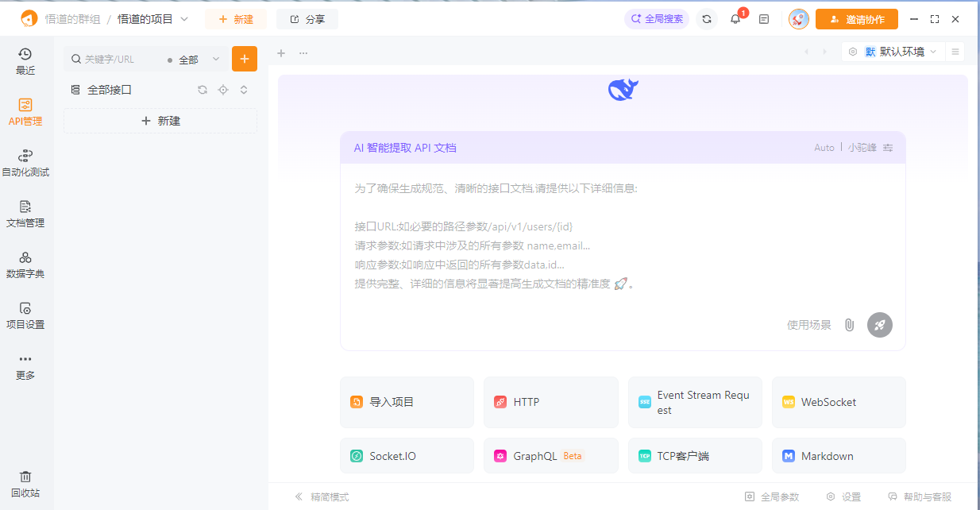Open 帮助与客服 help and support
The height and width of the screenshot is (510, 980).
click(x=920, y=496)
